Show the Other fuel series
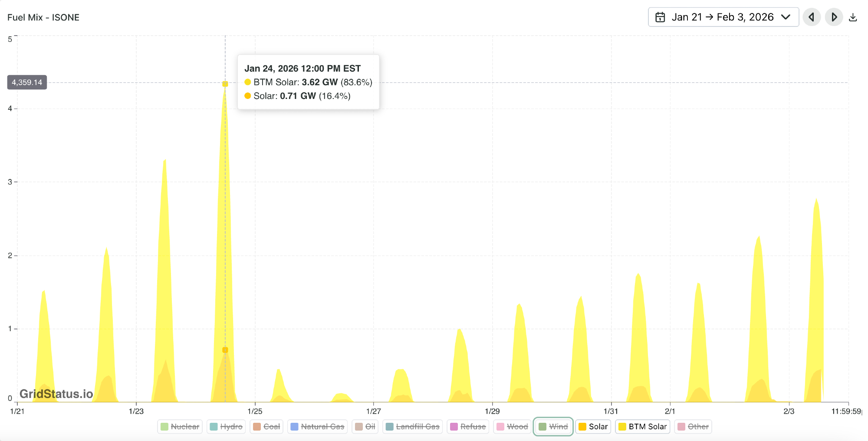The width and height of the screenshot is (868, 441). 693,427
